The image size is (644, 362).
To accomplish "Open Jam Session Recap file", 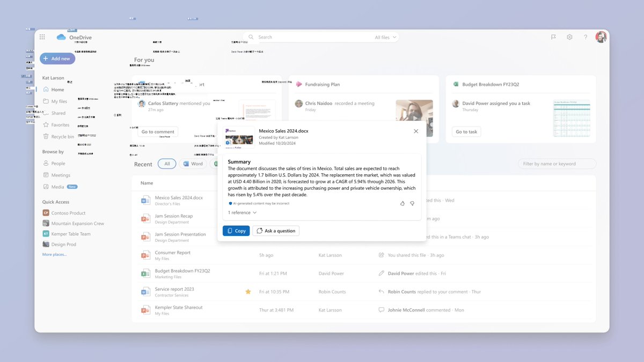I will click(174, 216).
